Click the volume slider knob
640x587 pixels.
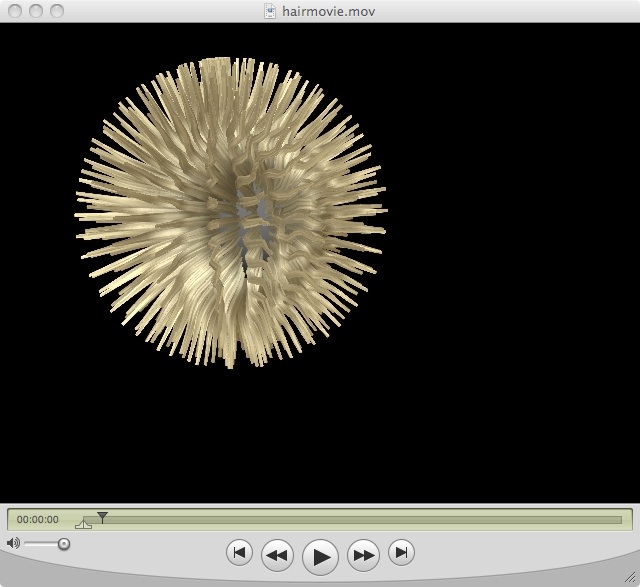(64, 544)
